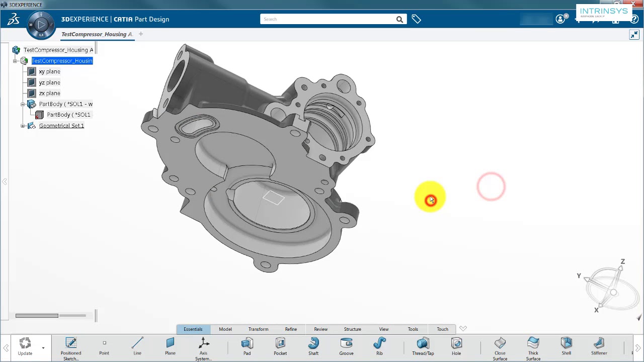
Task: Select zx plane in tree
Action: [x=49, y=93]
